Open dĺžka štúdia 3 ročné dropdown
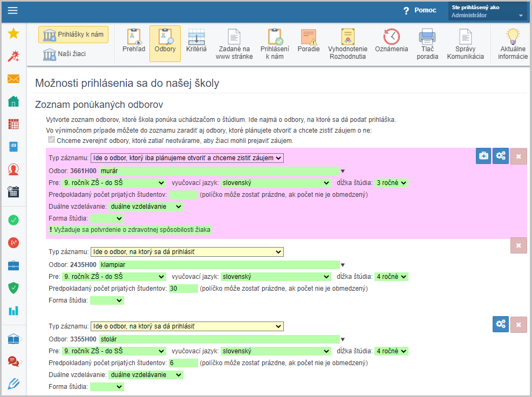532x397 pixels. tap(391, 182)
